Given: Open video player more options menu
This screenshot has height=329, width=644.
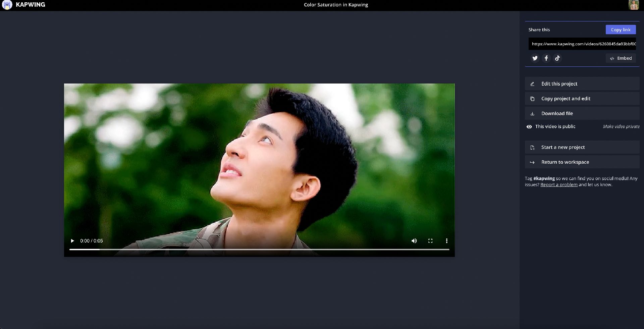Looking at the screenshot, I should [446, 241].
